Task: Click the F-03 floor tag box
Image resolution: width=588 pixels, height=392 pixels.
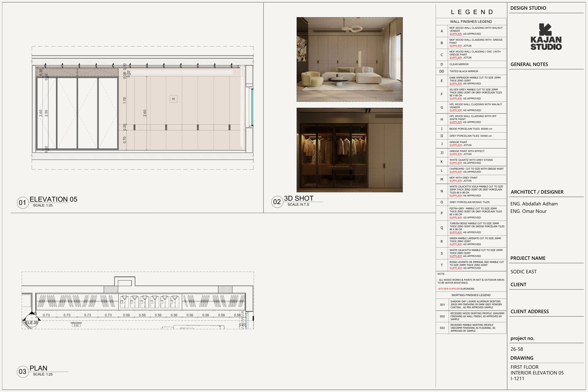Action: 76,326
